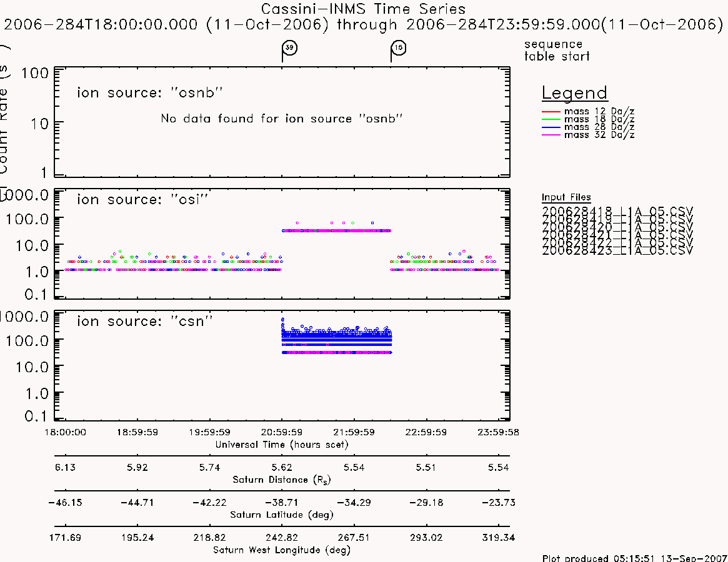Click the Saturn Latitude value -29.18
Image resolution: width=728 pixels, height=562 pixels.
pos(426,503)
